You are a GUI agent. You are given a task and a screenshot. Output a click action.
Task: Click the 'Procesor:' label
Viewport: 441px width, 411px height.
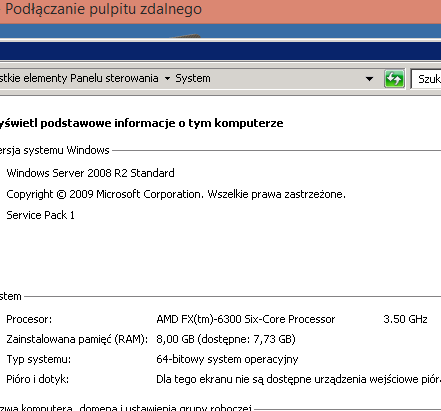[x=29, y=319]
